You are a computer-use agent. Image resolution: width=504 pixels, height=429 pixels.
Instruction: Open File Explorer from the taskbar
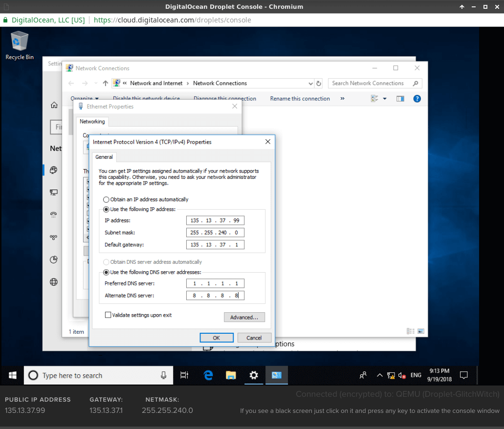click(x=231, y=375)
